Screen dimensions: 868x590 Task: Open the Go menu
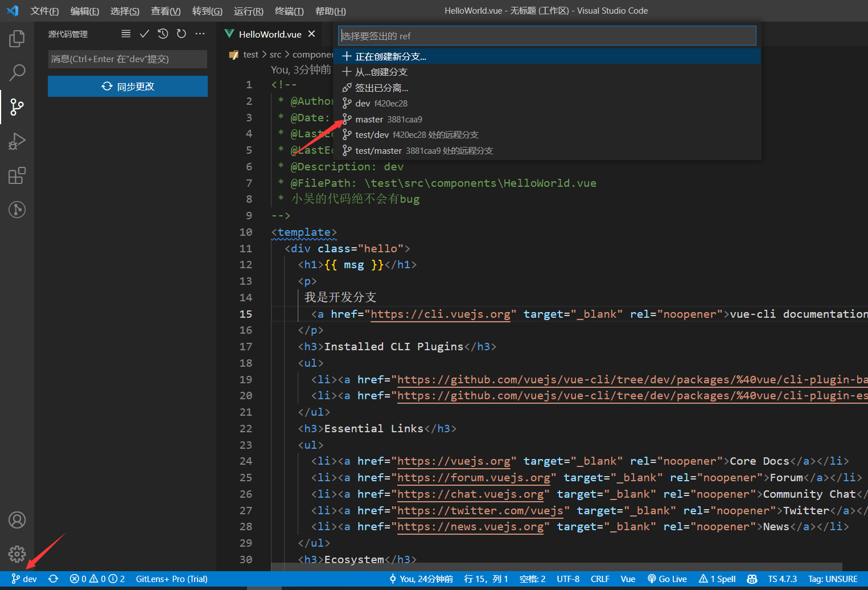207,11
